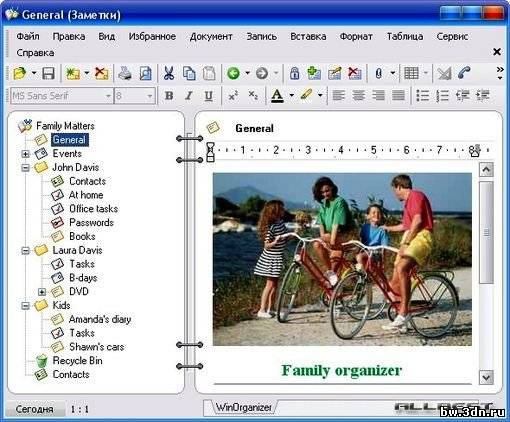Click the Save floppy disk icon
Image resolution: width=510 pixels, height=422 pixels.
tap(48, 73)
